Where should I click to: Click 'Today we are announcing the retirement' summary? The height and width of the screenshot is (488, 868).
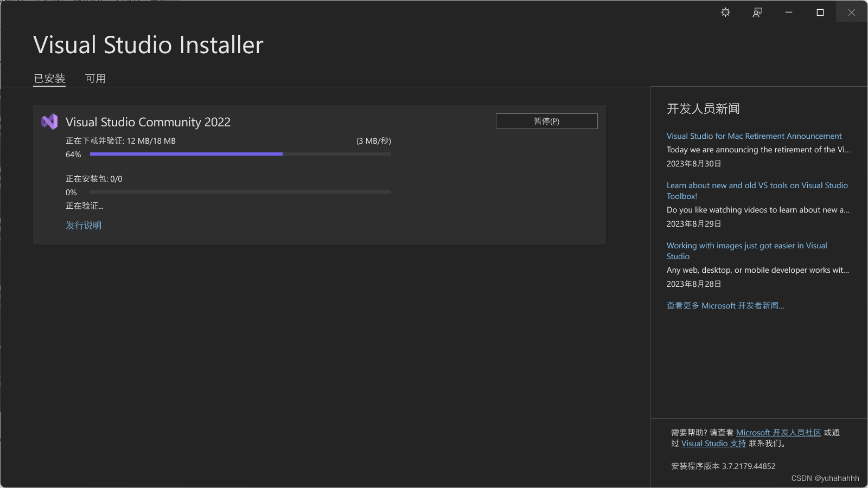[x=758, y=150]
